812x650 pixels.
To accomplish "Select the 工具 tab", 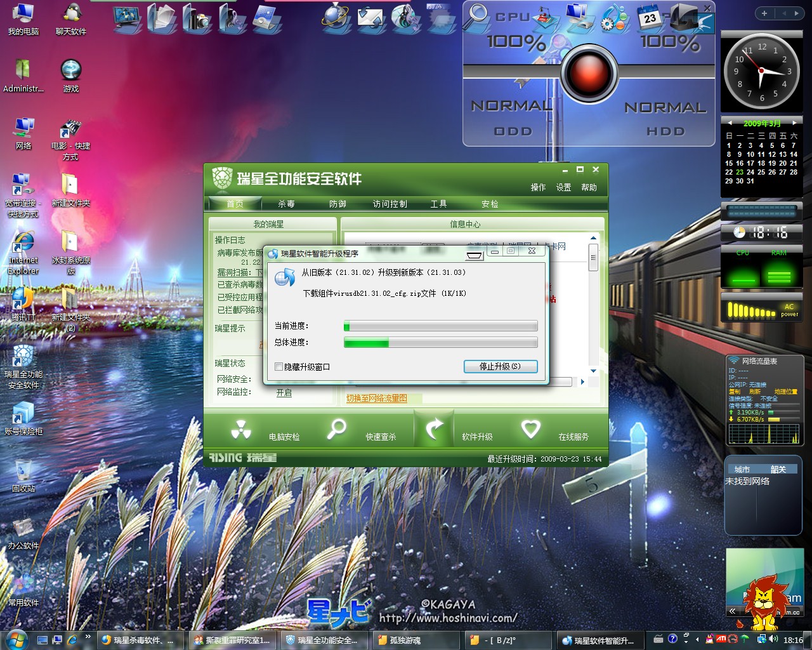I will coord(438,204).
